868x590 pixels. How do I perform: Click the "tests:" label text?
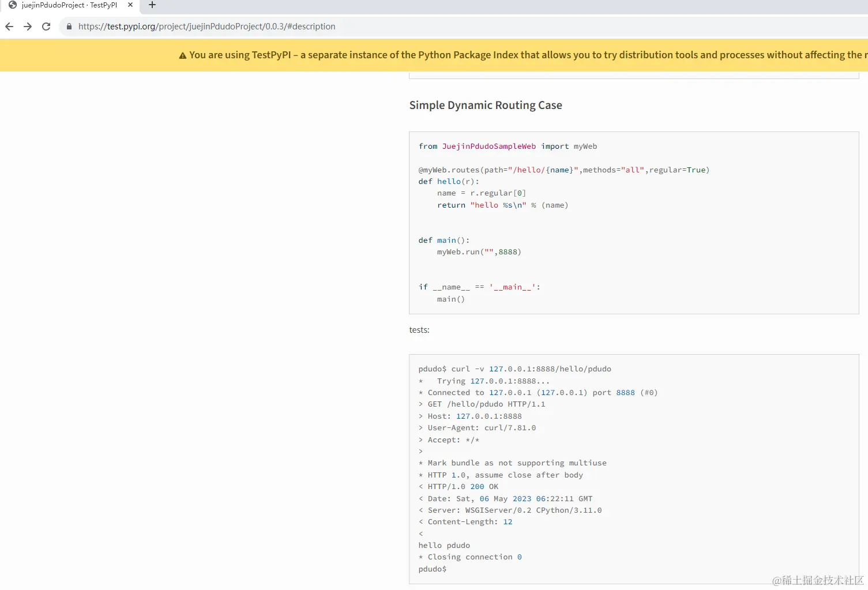coord(419,330)
